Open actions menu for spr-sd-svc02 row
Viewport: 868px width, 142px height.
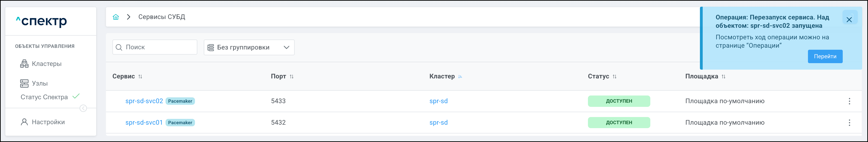tap(849, 101)
